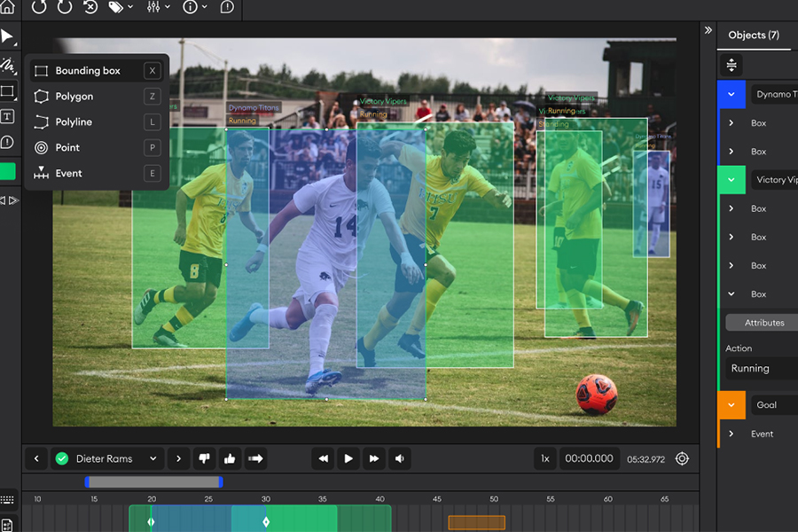The height and width of the screenshot is (532, 798).
Task: Open the tags icon menu
Action: (x=121, y=7)
